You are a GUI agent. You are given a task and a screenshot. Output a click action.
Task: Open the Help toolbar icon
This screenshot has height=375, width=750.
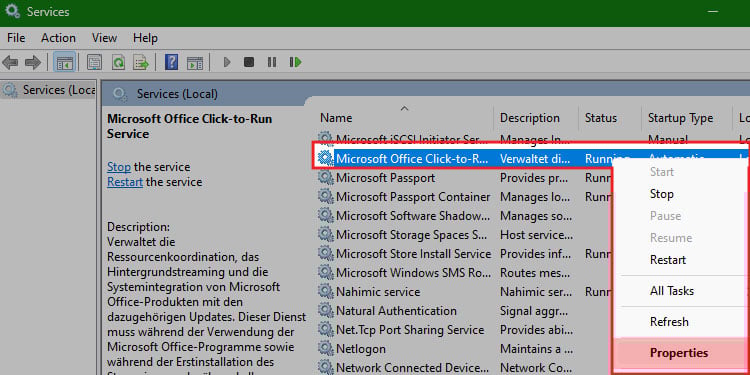(171, 62)
